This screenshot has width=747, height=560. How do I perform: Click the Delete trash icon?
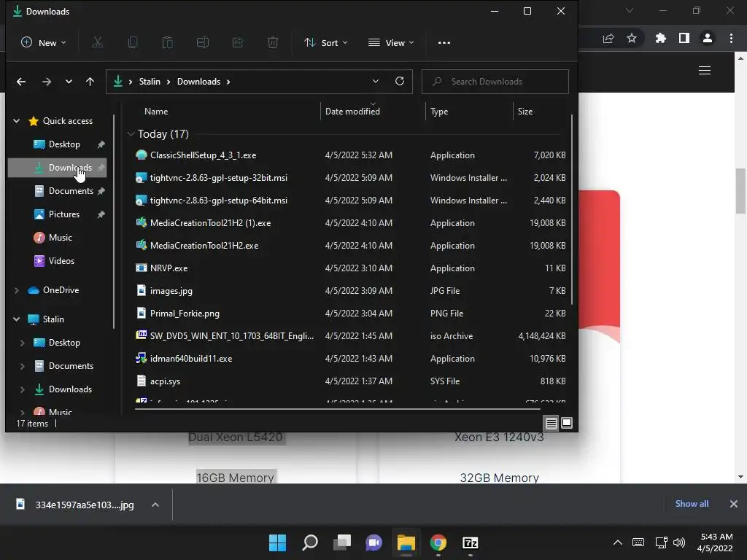[x=273, y=42]
